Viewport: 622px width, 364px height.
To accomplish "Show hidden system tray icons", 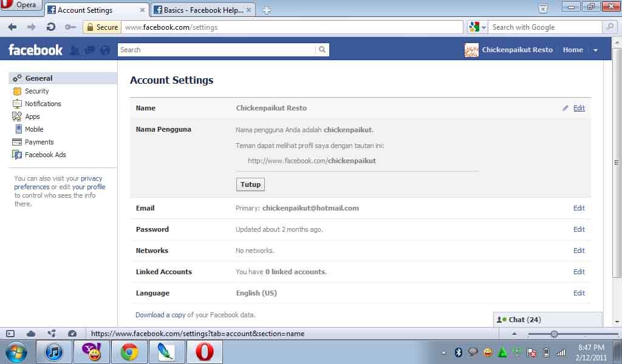I will [444, 352].
